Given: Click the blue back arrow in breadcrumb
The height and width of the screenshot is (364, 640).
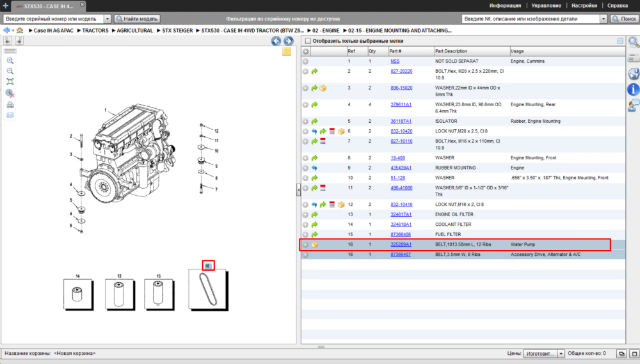Looking at the screenshot, I should (6, 30).
